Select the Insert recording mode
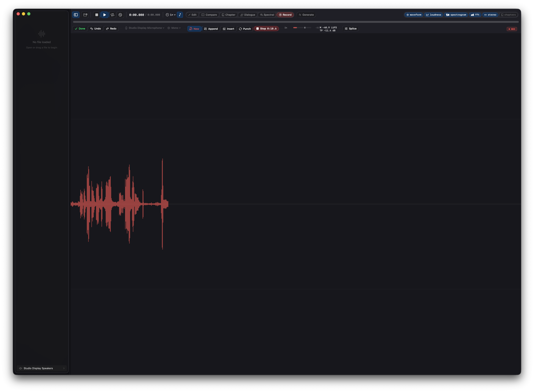Screen dimensions: 534x392 pos(228,29)
